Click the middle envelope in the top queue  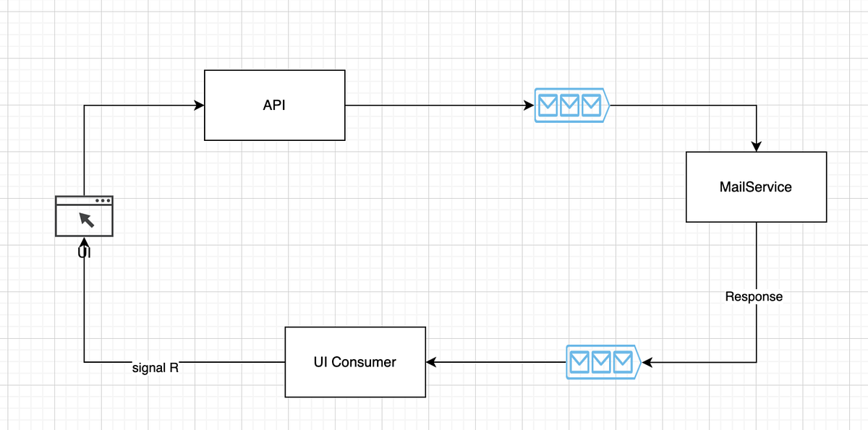[x=570, y=106]
